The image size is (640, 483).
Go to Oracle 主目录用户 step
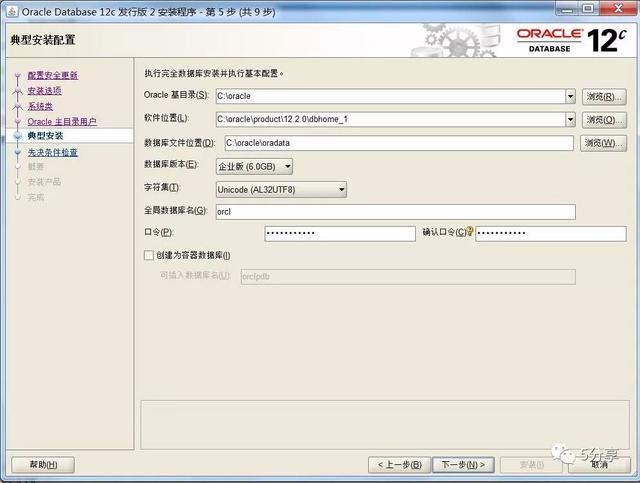coord(62,122)
